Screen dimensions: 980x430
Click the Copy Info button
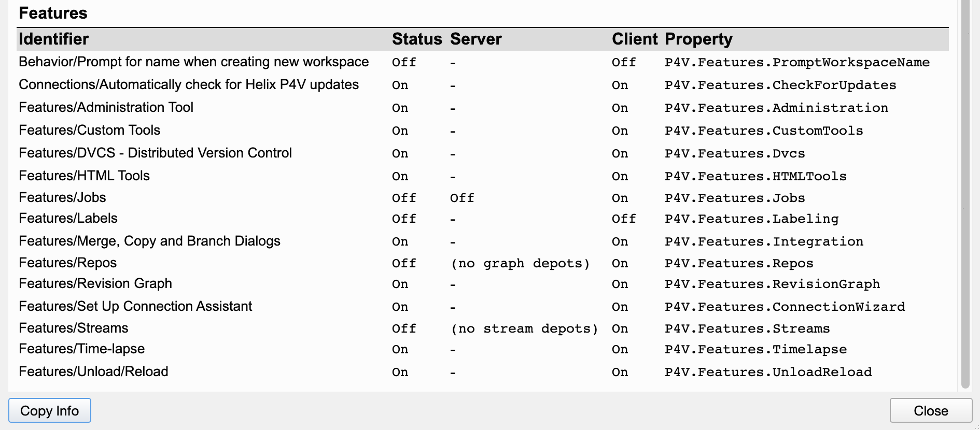click(x=50, y=411)
